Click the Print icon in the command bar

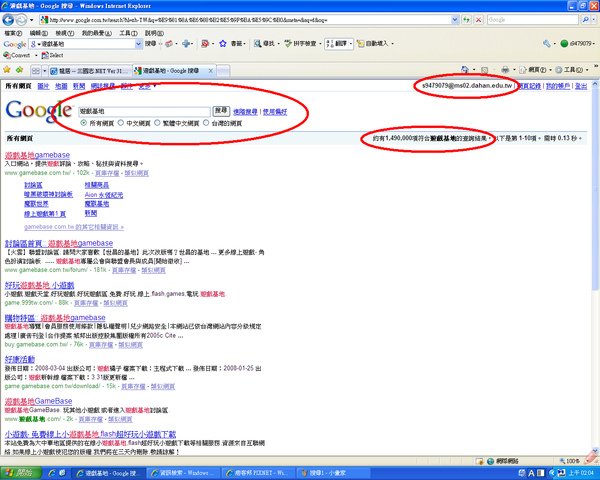click(x=505, y=70)
